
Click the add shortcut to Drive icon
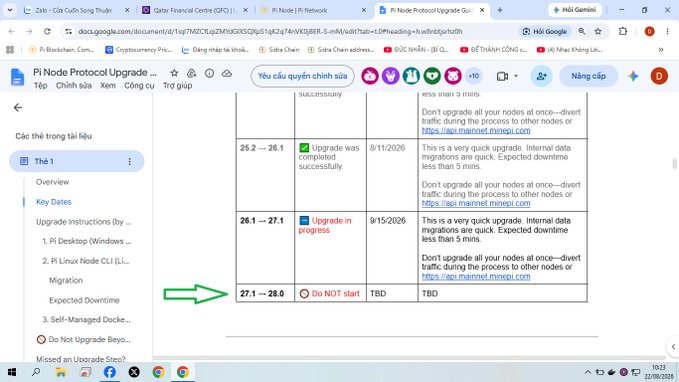coord(191,73)
